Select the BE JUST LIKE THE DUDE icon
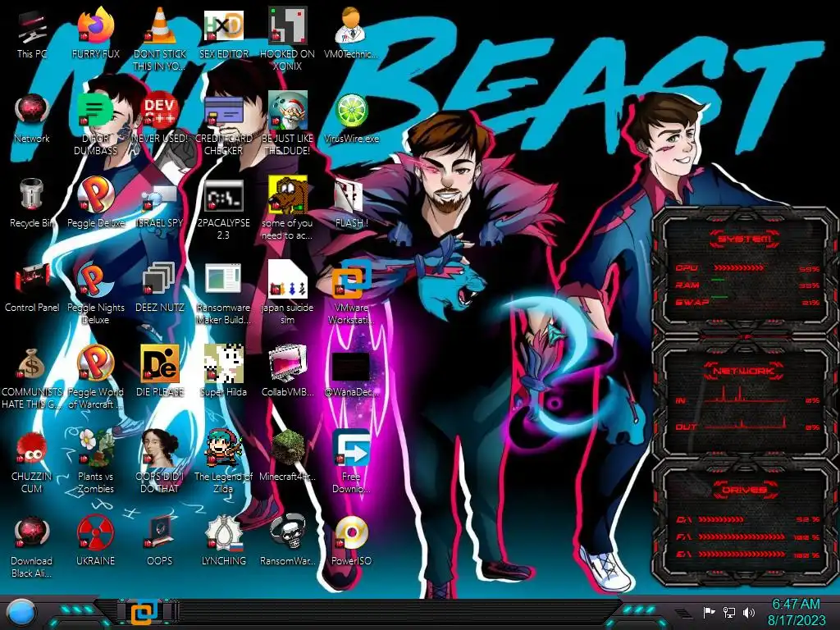This screenshot has height=630, width=840. pyautogui.click(x=288, y=111)
